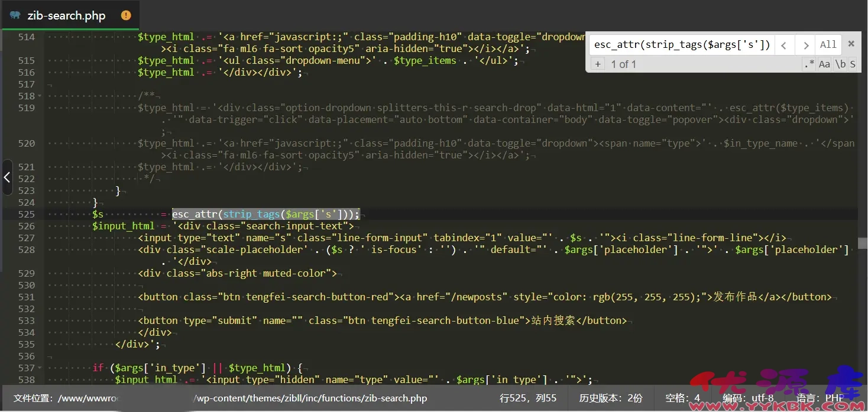The width and height of the screenshot is (868, 412).
Task: Click the plus icon to show replace
Action: click(598, 64)
